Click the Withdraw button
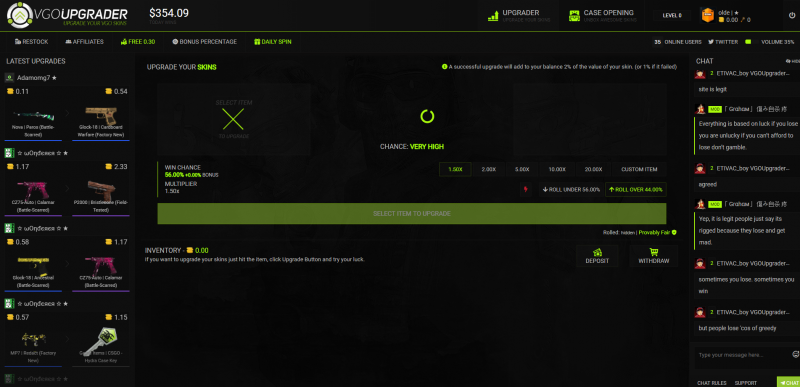The image size is (800, 387). (x=654, y=256)
